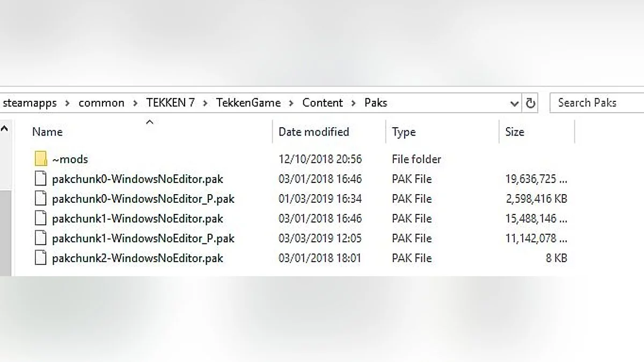644x362 pixels.
Task: Sort by the Type column header
Action: [404, 132]
